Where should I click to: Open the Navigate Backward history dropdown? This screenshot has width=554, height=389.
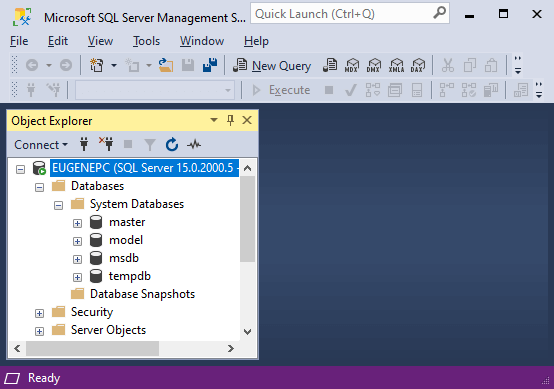[x=49, y=65]
